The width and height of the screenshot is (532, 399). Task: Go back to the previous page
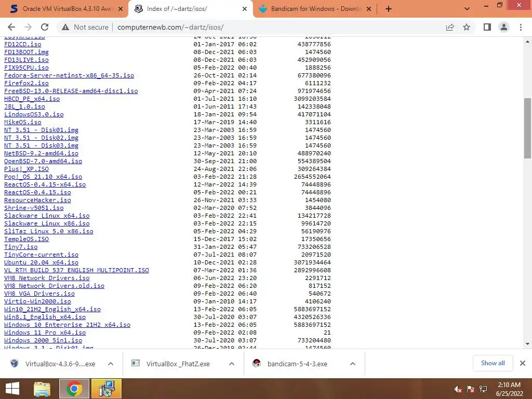point(11,27)
